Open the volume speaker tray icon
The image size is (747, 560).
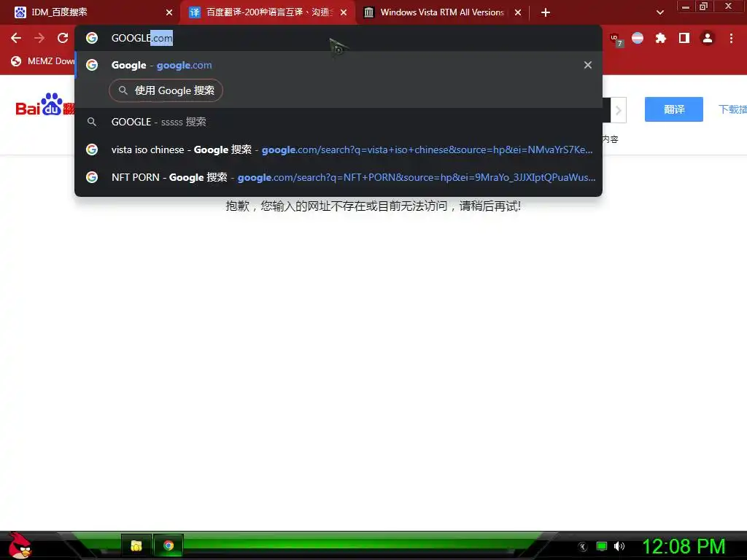[619, 546]
